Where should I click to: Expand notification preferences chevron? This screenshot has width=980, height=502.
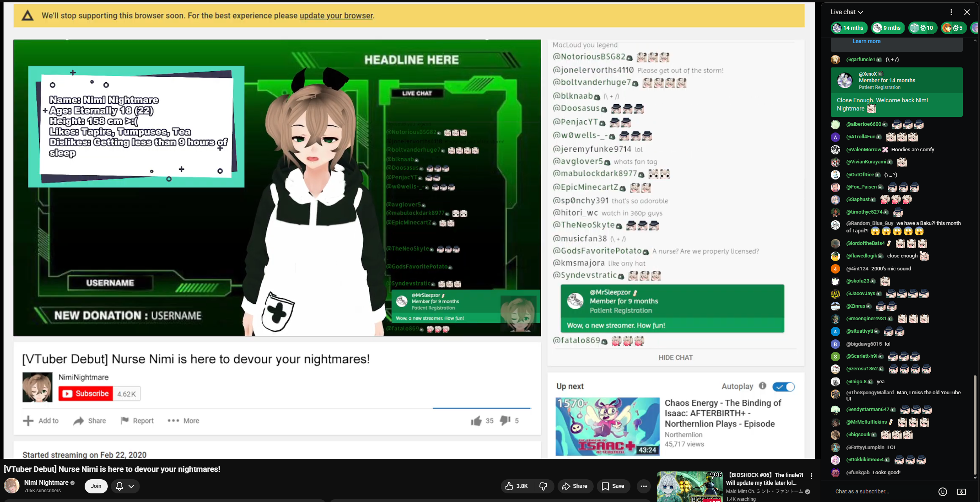pyautogui.click(x=131, y=486)
